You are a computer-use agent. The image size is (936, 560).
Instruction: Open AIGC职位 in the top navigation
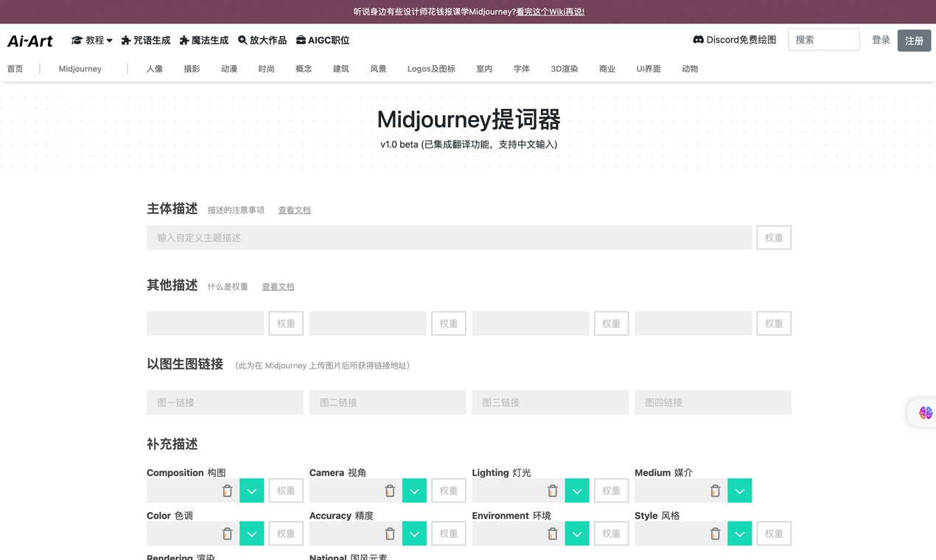pos(323,41)
